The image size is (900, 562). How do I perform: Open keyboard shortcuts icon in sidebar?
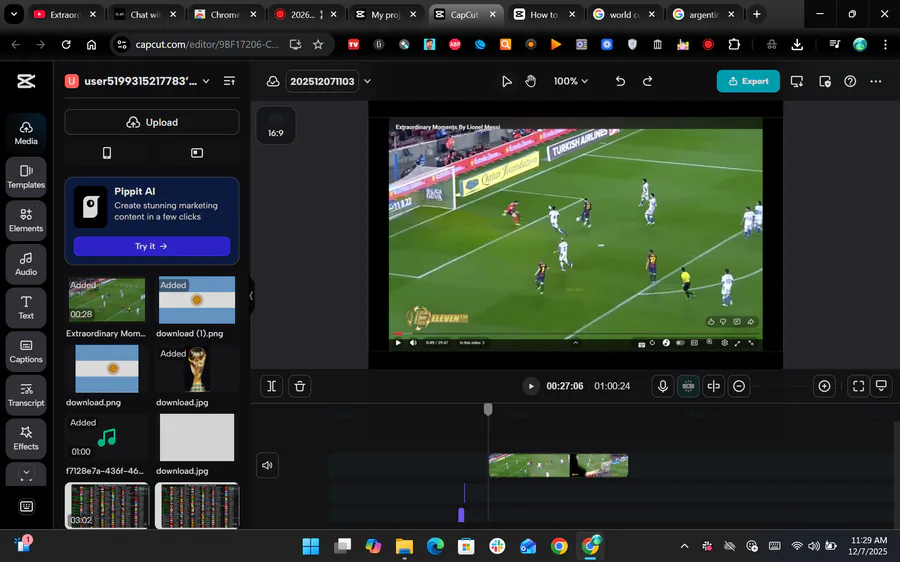26,506
